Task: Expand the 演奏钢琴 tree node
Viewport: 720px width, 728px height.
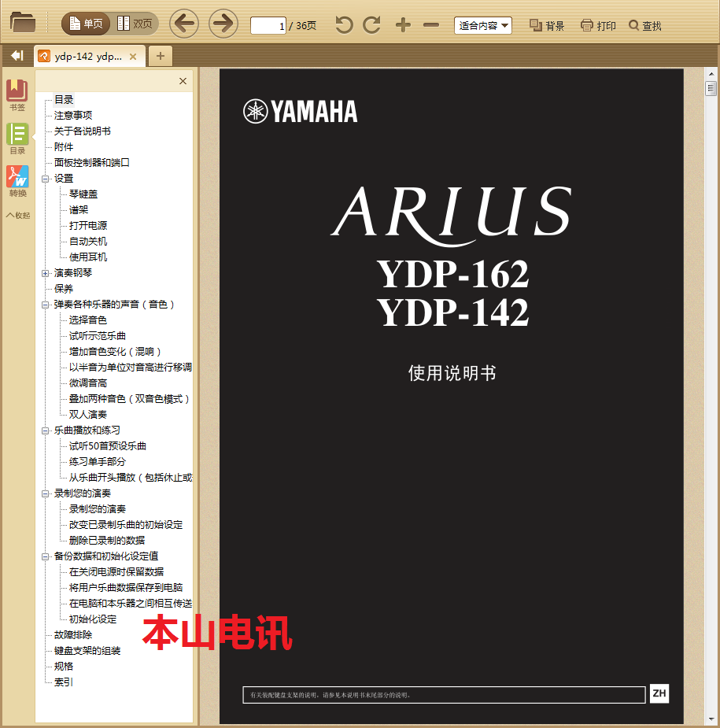Action: tap(45, 273)
